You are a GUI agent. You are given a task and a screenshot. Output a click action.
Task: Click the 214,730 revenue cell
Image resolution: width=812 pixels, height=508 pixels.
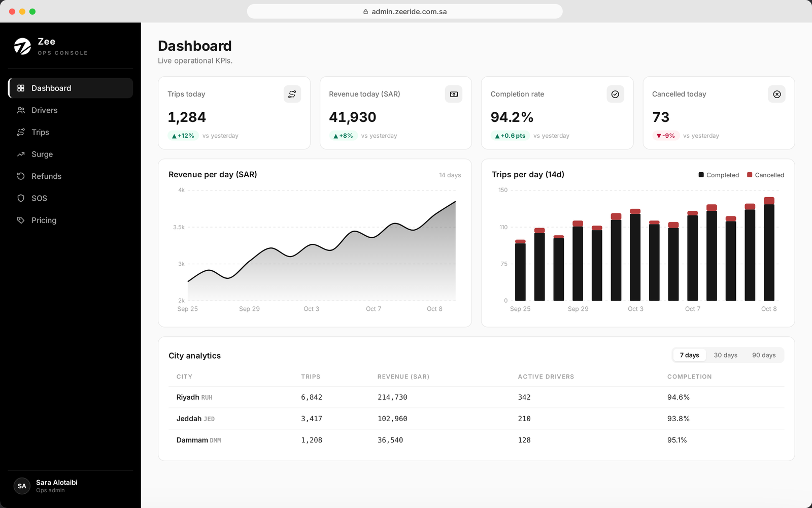392,397
